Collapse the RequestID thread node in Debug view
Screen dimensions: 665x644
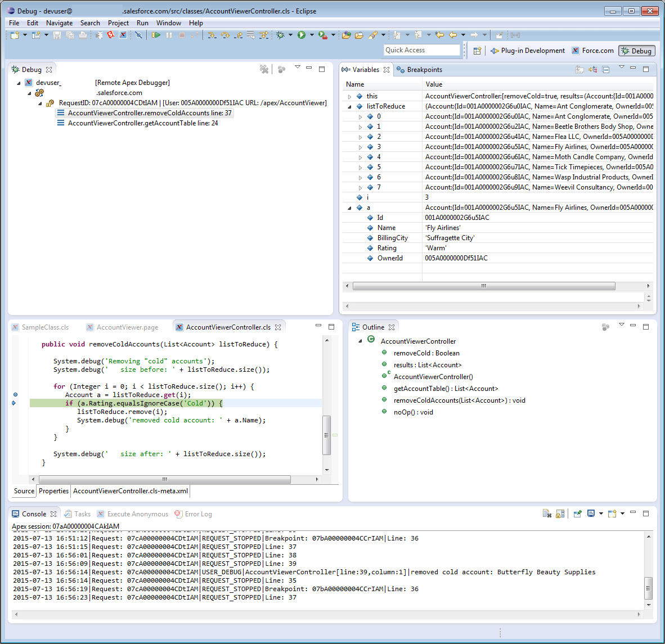[41, 103]
